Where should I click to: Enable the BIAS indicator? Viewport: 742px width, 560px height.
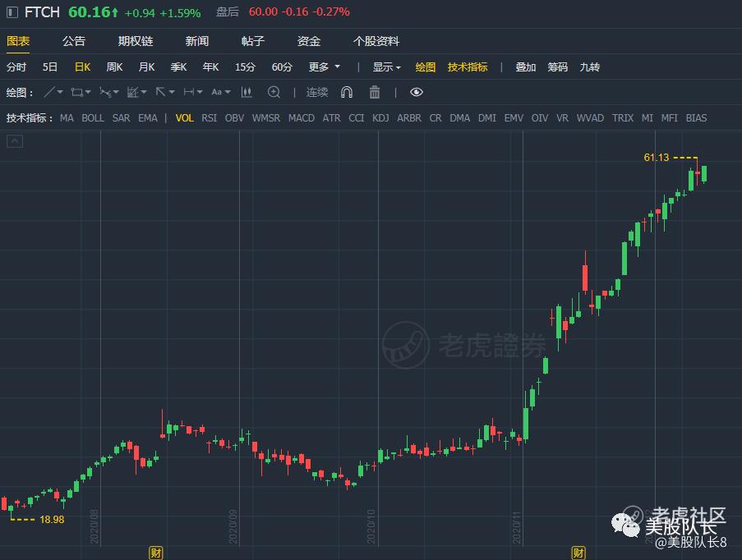point(696,117)
